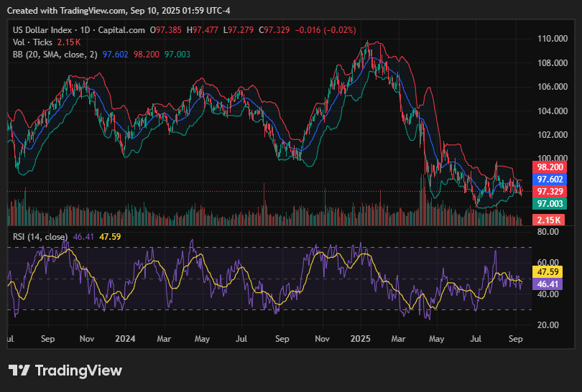Click the red 97.329 last-price tag

click(x=550, y=192)
